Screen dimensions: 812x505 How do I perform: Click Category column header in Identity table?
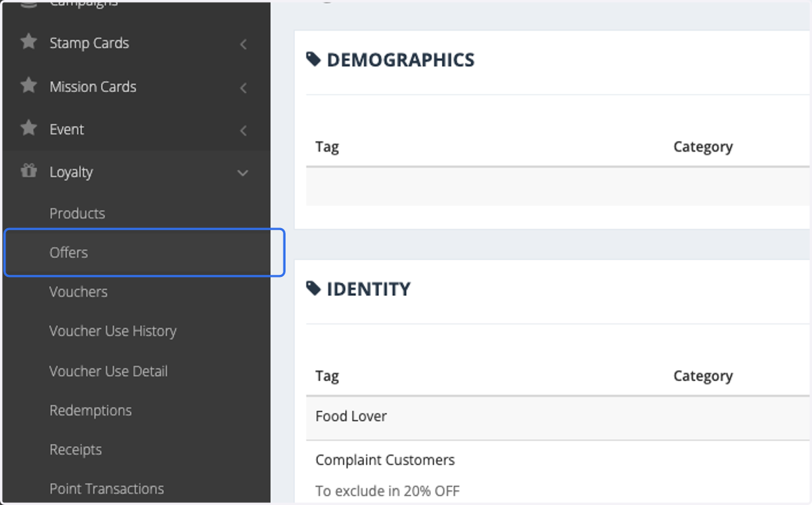coord(703,376)
